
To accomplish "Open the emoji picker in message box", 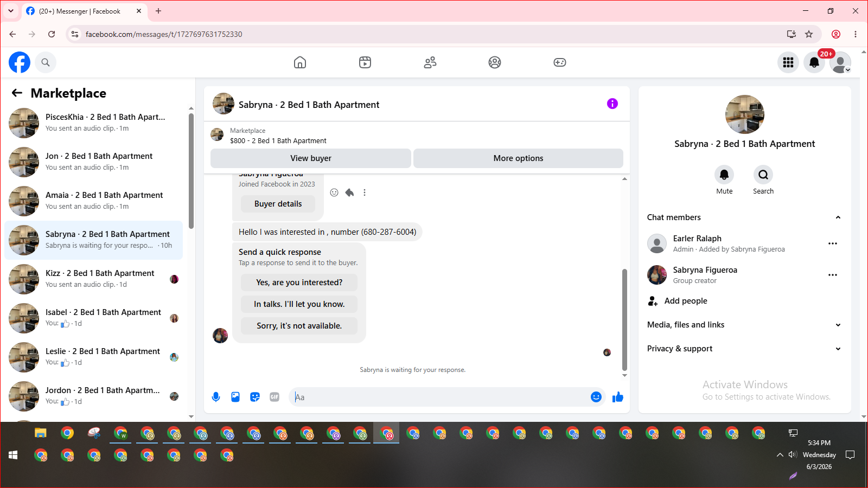I will pyautogui.click(x=596, y=397).
